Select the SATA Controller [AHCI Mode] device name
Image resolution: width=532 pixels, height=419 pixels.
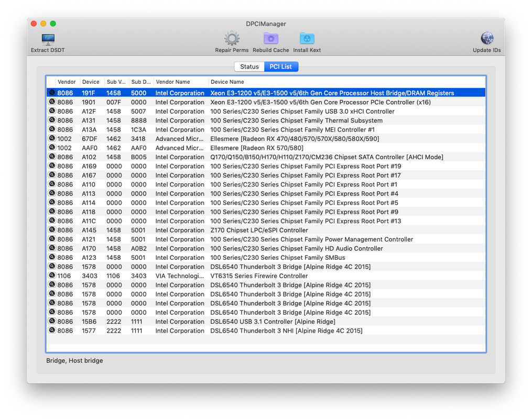[327, 157]
